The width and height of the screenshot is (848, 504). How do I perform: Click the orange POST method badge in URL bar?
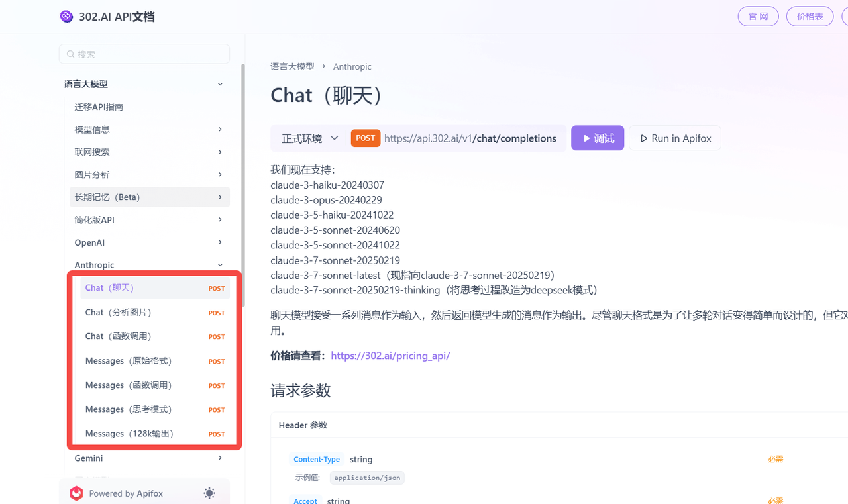(365, 138)
